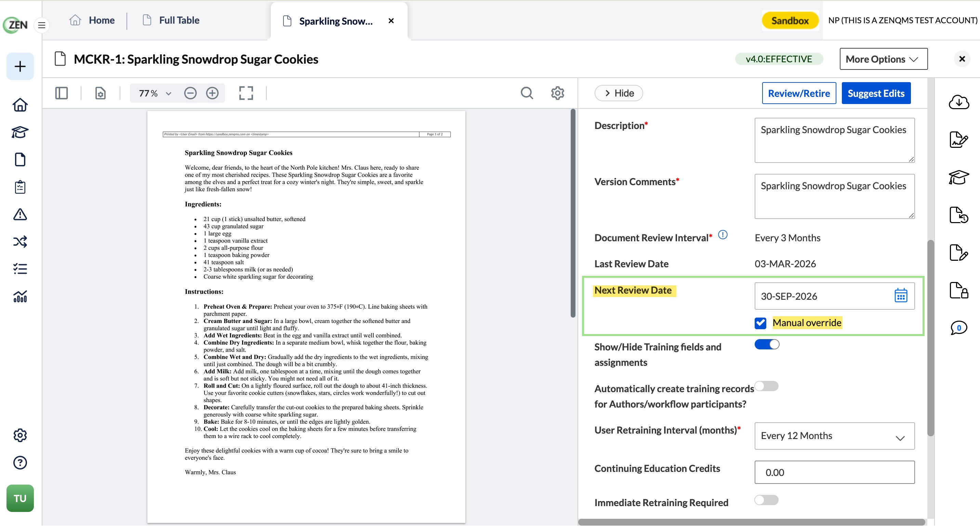Click the details panel vertical scrollbar

coord(930,338)
